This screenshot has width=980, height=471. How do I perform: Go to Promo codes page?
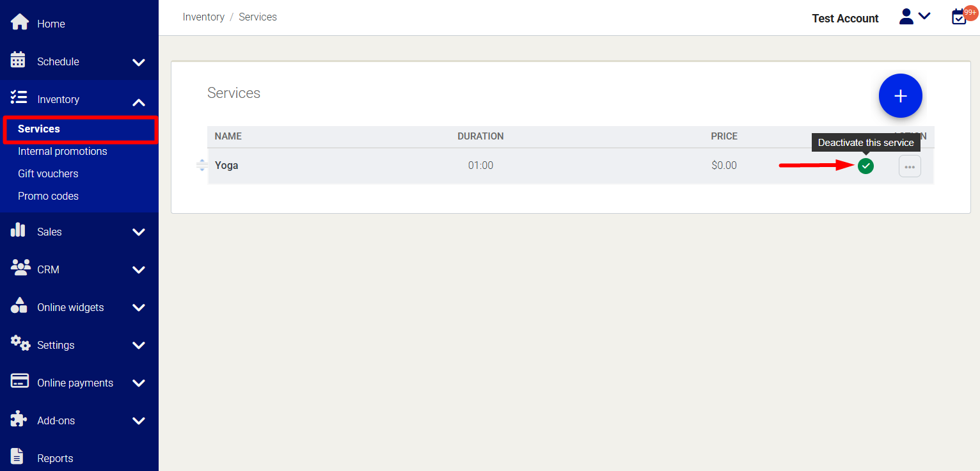point(48,196)
